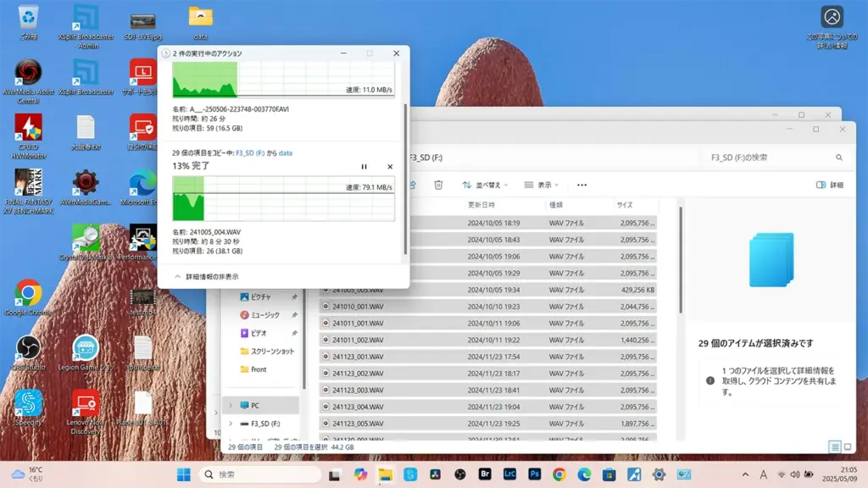The image size is (868, 488).
Task: Focus the F3_SD (F:)の検索 search field
Action: click(770, 158)
